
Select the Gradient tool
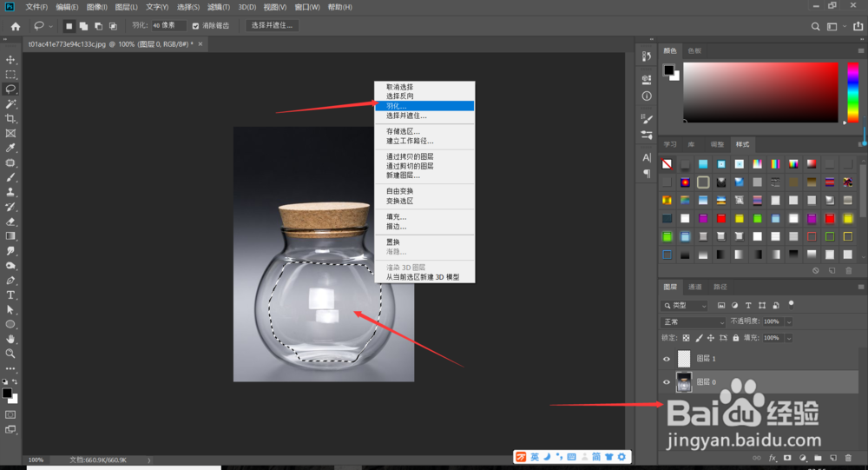[10, 236]
